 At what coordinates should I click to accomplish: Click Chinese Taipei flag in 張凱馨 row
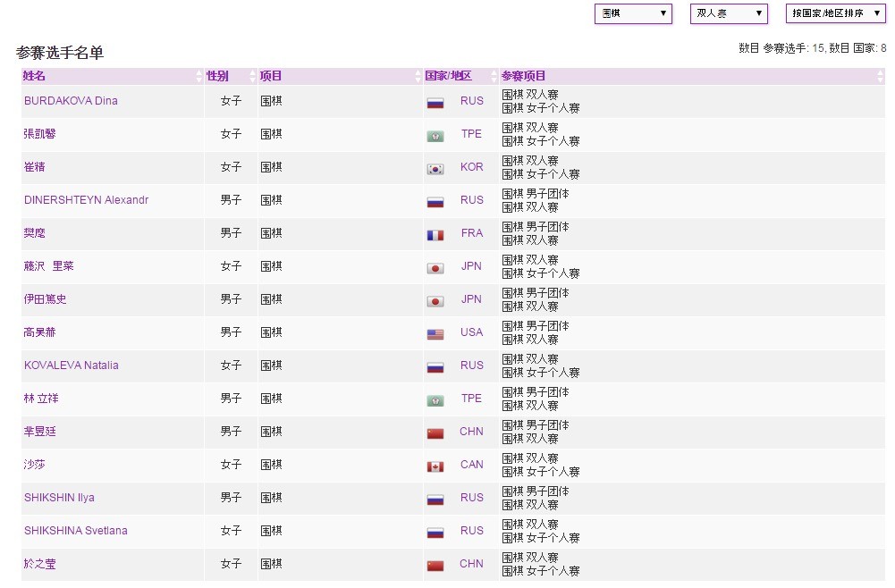click(435, 137)
